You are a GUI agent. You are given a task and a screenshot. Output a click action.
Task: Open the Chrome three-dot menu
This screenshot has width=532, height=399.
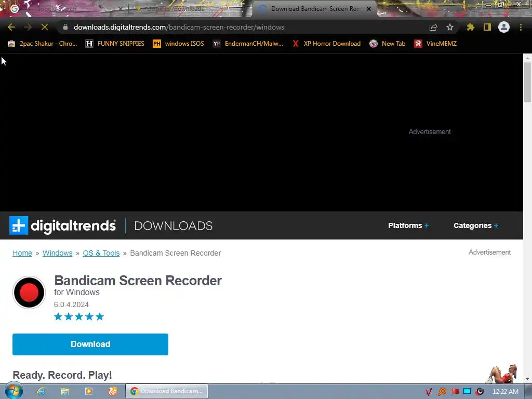tap(521, 27)
